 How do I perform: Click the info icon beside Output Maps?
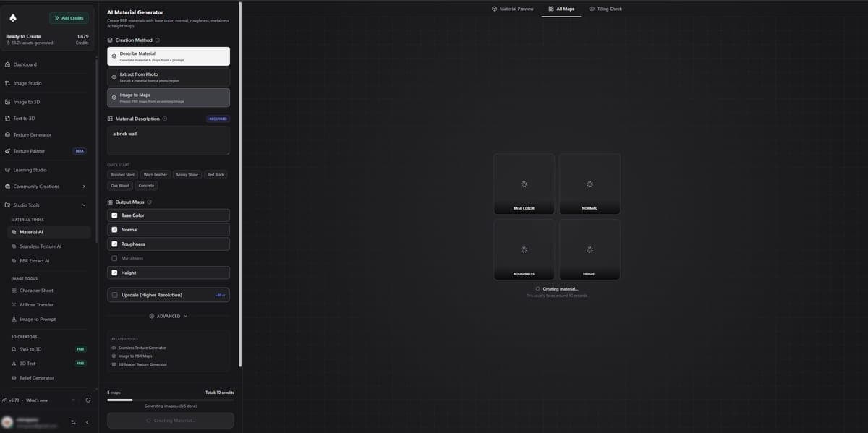(149, 202)
